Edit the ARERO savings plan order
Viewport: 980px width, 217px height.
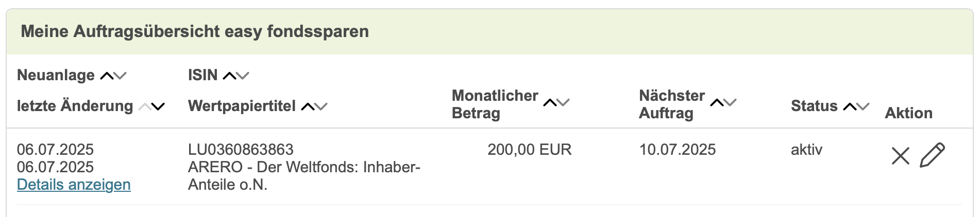click(x=932, y=155)
